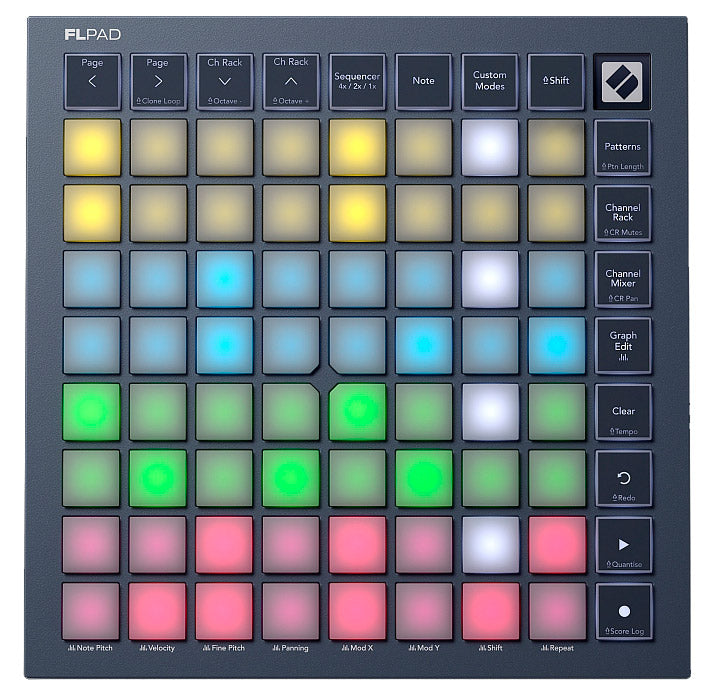Tap dim yellow pad in Patterns row, Repeat column
The image size is (716, 700).
coord(556,147)
